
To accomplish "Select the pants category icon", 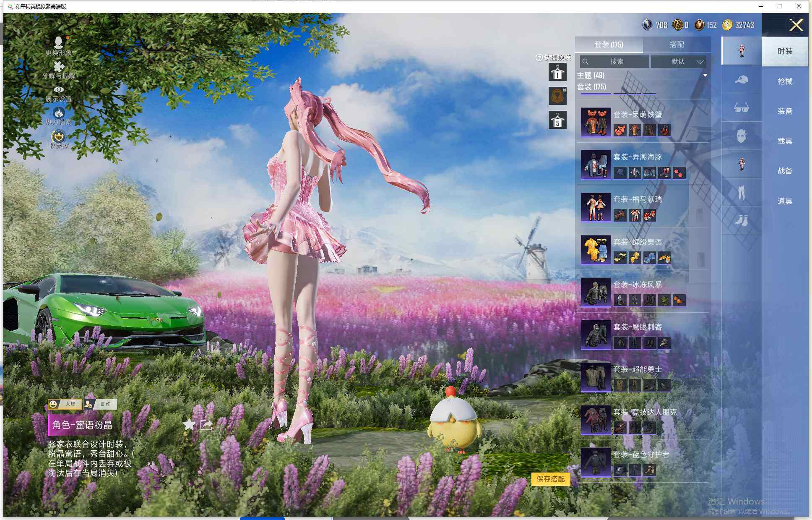I will tap(741, 192).
